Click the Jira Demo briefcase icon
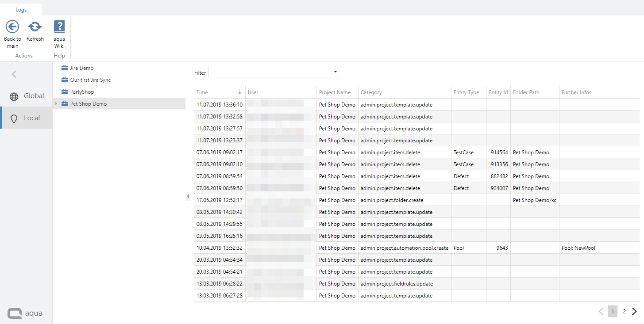Image resolution: width=644 pixels, height=324 pixels. click(x=65, y=68)
